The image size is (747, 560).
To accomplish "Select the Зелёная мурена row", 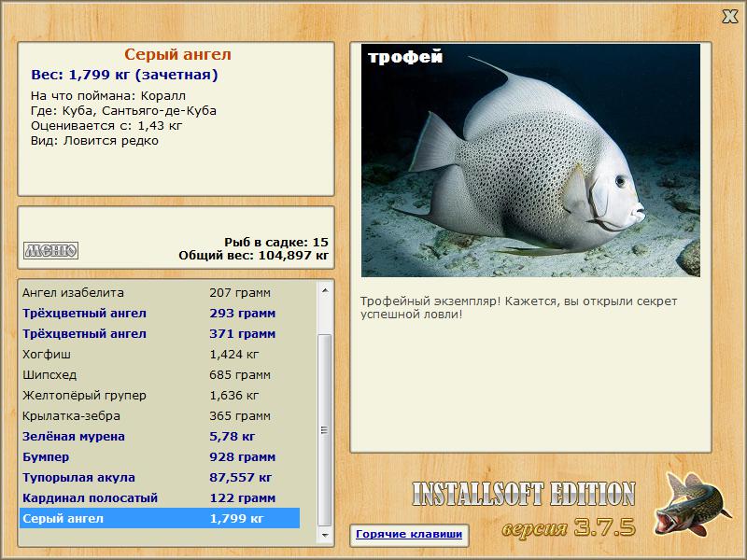I will coord(160,436).
